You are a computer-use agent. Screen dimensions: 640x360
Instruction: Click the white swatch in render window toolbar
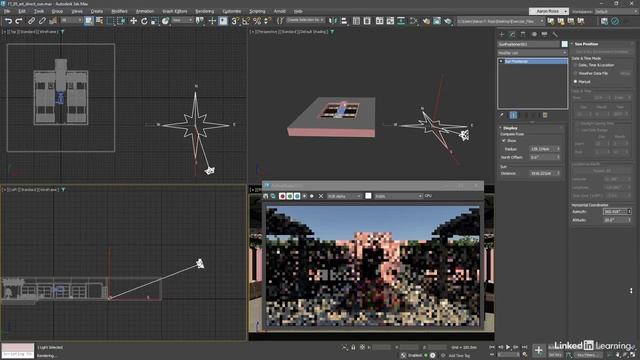(368, 196)
